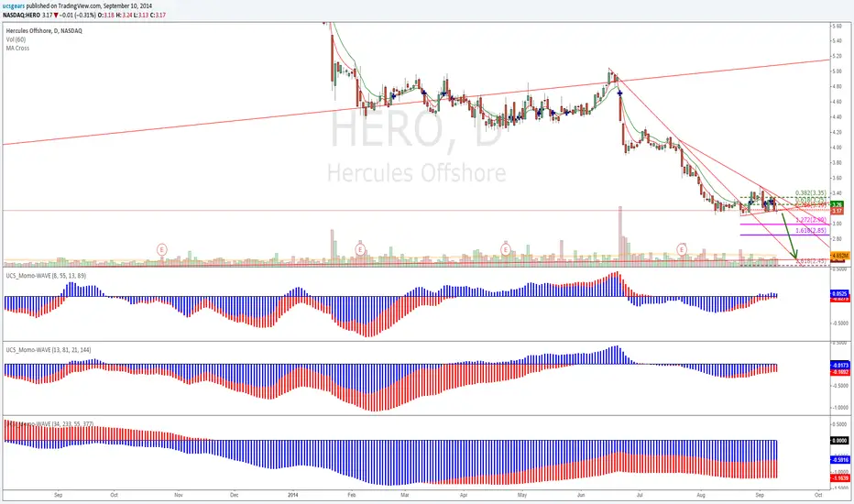Click the Apr label on time axis
Screen dimensions: 854x504
coord(464,495)
